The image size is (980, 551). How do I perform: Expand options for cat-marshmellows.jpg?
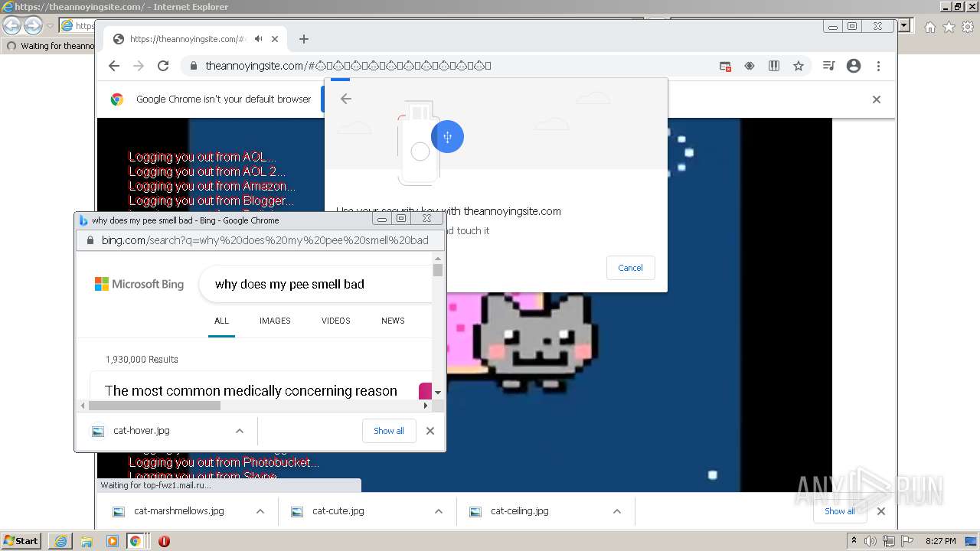(260, 511)
